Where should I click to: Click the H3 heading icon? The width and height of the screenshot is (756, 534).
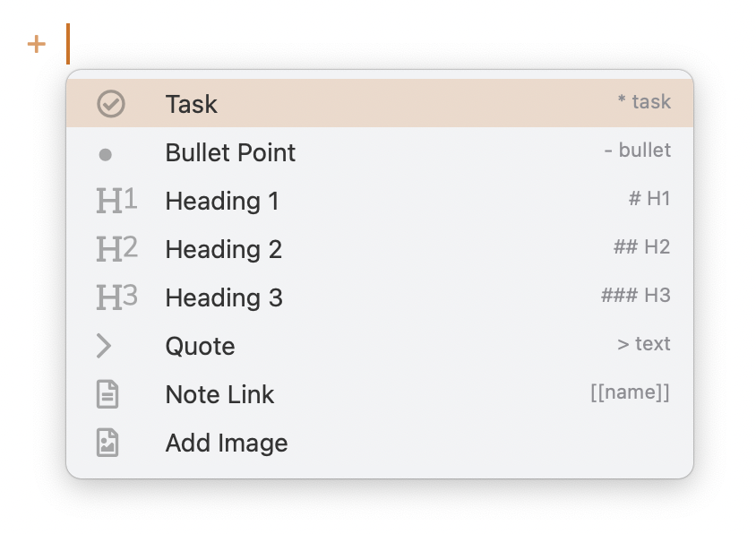[116, 297]
